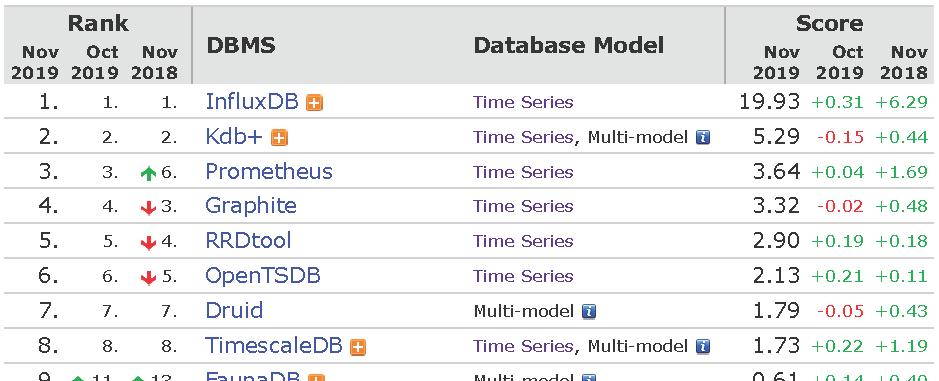Image resolution: width=939 pixels, height=381 pixels.
Task: Open the RRDtool DBMS link
Action: 248,241
